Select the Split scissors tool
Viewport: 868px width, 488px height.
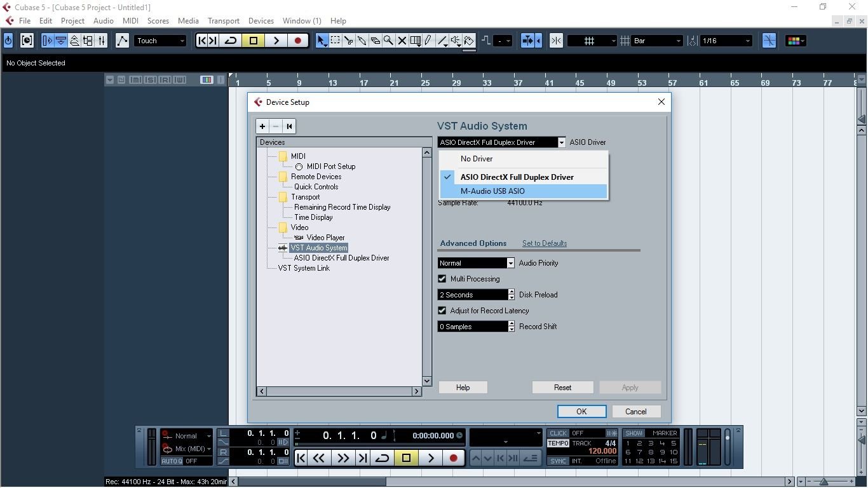pyautogui.click(x=349, y=41)
